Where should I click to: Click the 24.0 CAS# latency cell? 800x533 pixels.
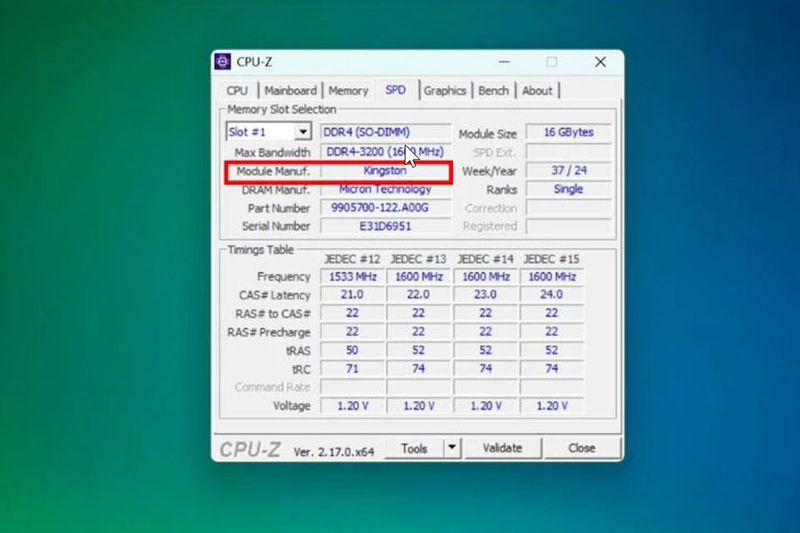pyautogui.click(x=552, y=295)
